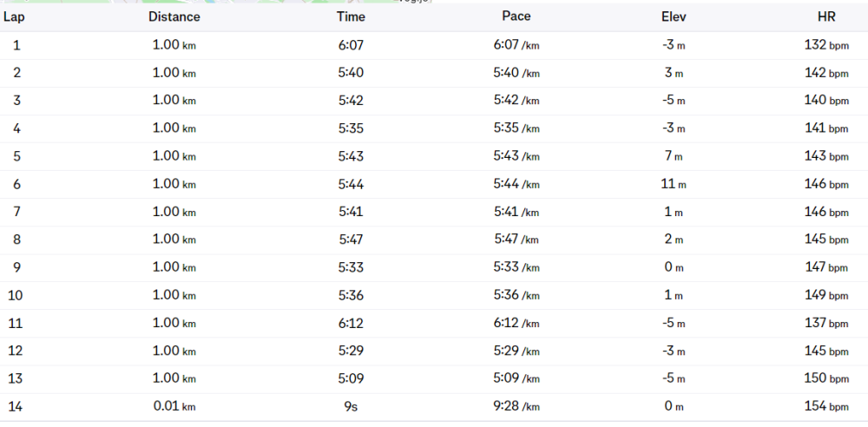
Task: Click the 140 bpm heart rate value
Action: (x=826, y=101)
